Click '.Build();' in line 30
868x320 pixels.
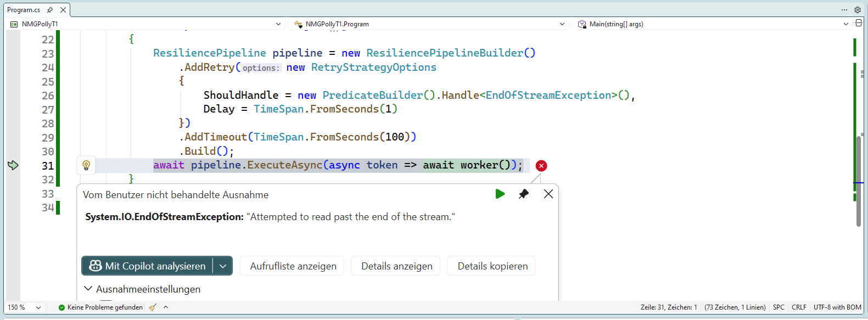[x=206, y=151]
